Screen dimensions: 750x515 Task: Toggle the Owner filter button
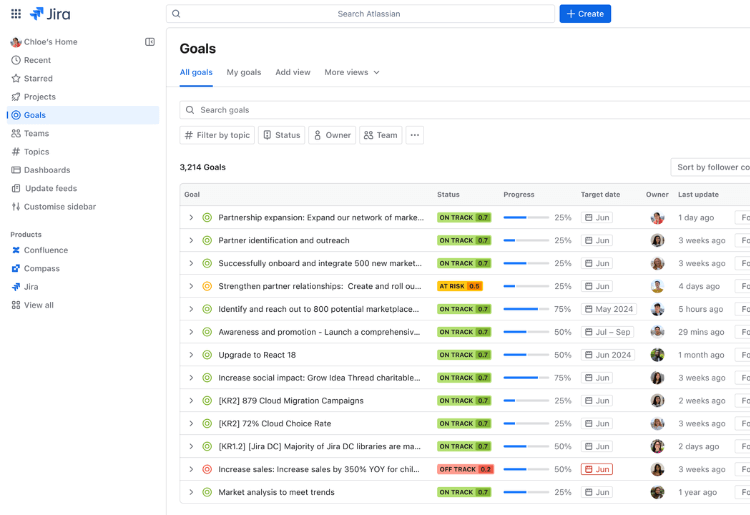(x=331, y=135)
